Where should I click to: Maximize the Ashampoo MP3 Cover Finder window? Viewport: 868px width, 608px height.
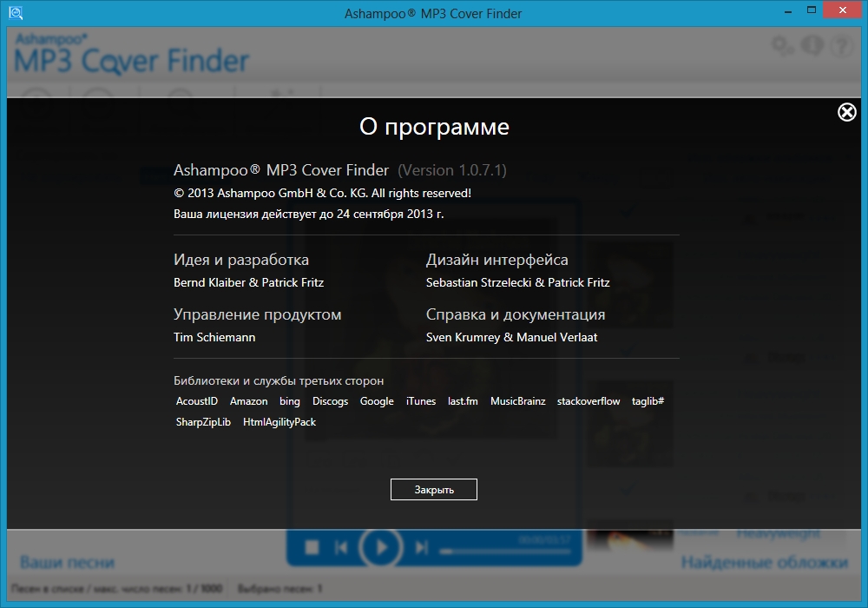(812, 10)
